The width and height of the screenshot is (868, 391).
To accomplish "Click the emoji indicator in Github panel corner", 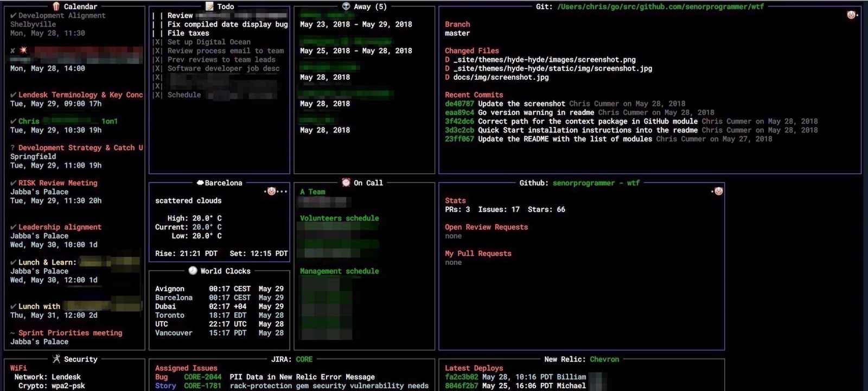I will (x=718, y=192).
